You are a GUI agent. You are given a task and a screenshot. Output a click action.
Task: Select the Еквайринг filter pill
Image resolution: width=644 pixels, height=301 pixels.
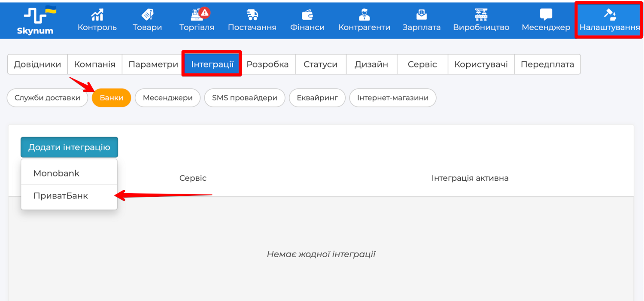tap(317, 98)
